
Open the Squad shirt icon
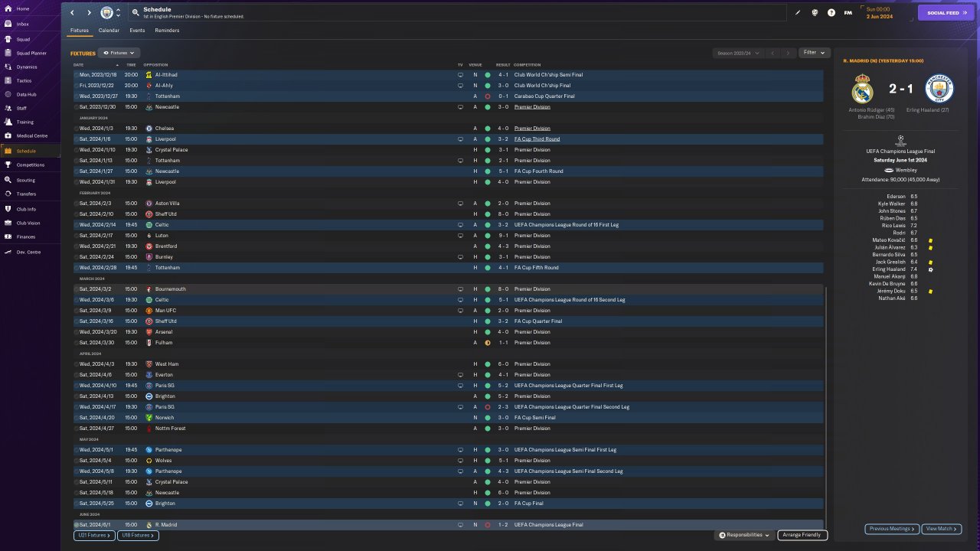coord(8,39)
